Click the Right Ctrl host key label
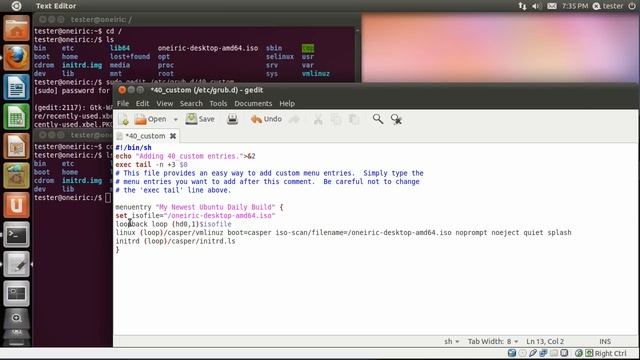The width and height of the screenshot is (640, 360). point(610,353)
